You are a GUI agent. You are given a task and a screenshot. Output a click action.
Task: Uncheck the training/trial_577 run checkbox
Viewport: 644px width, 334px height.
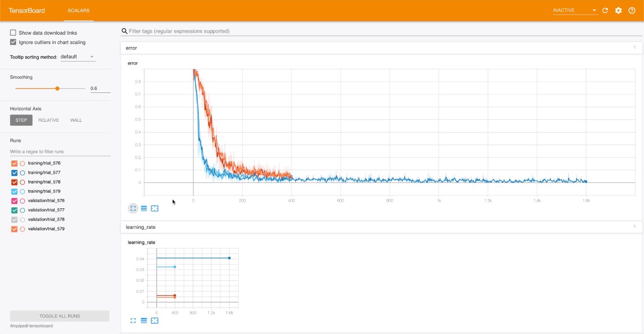click(14, 173)
